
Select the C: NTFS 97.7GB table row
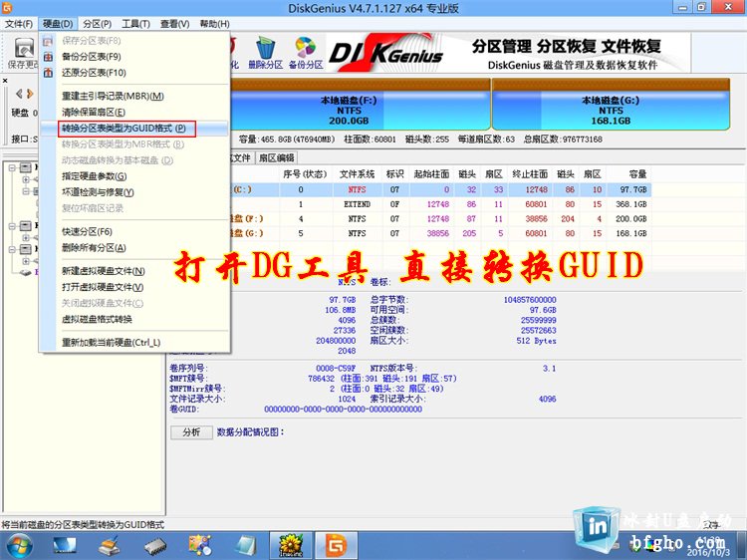[x=440, y=189]
